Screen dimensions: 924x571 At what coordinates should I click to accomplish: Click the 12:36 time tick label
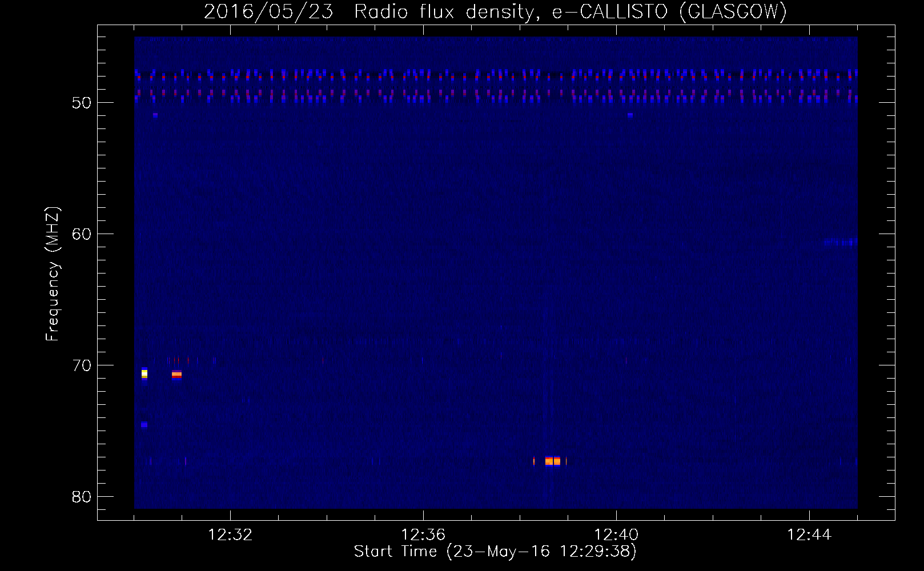click(423, 535)
